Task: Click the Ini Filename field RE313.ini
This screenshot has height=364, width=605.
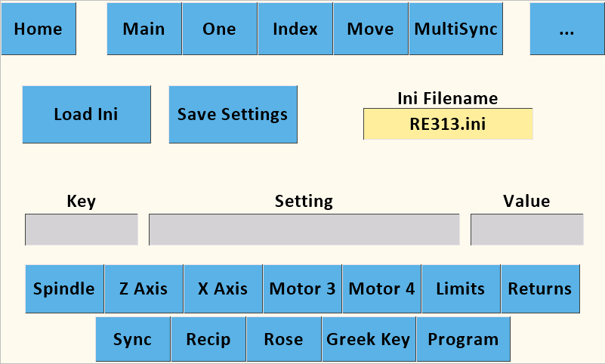Action: 448,124
